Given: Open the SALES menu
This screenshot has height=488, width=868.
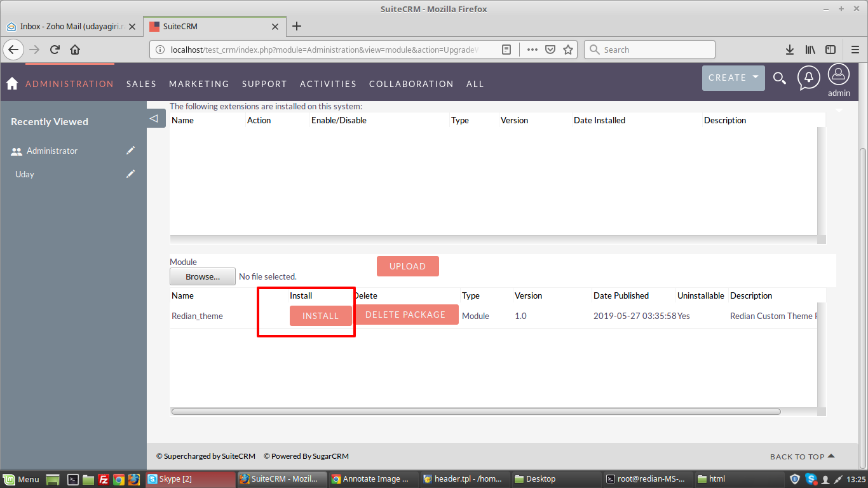Looking at the screenshot, I should point(141,84).
